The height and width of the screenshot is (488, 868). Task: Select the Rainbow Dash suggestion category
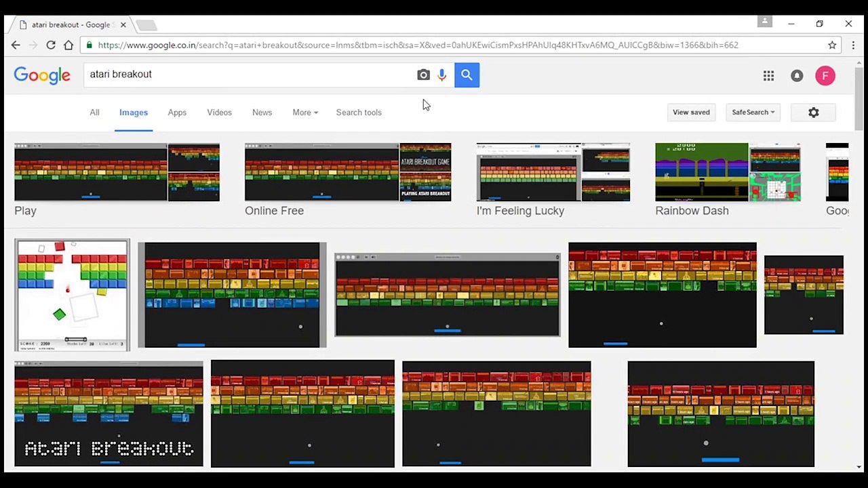[692, 211]
